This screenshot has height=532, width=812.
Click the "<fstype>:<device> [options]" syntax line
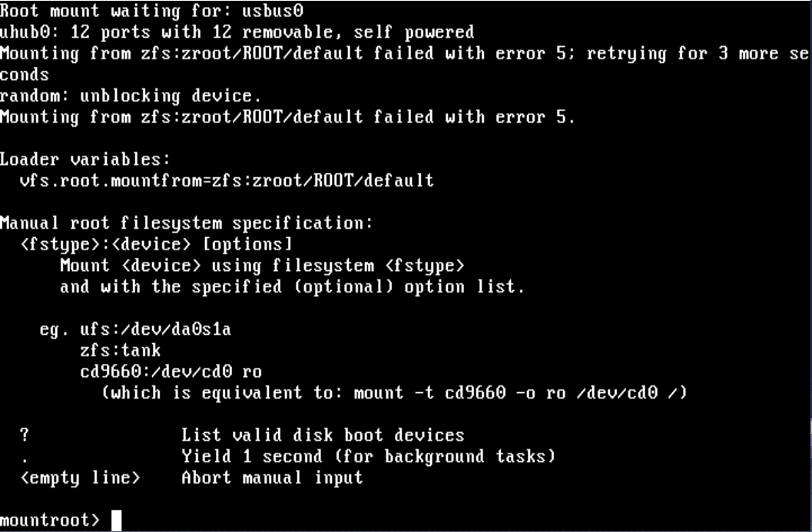click(157, 245)
